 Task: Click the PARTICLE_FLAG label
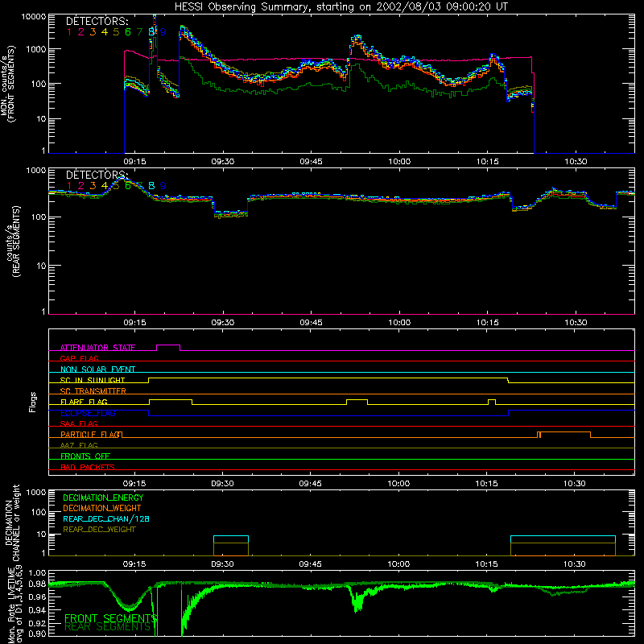(x=91, y=434)
